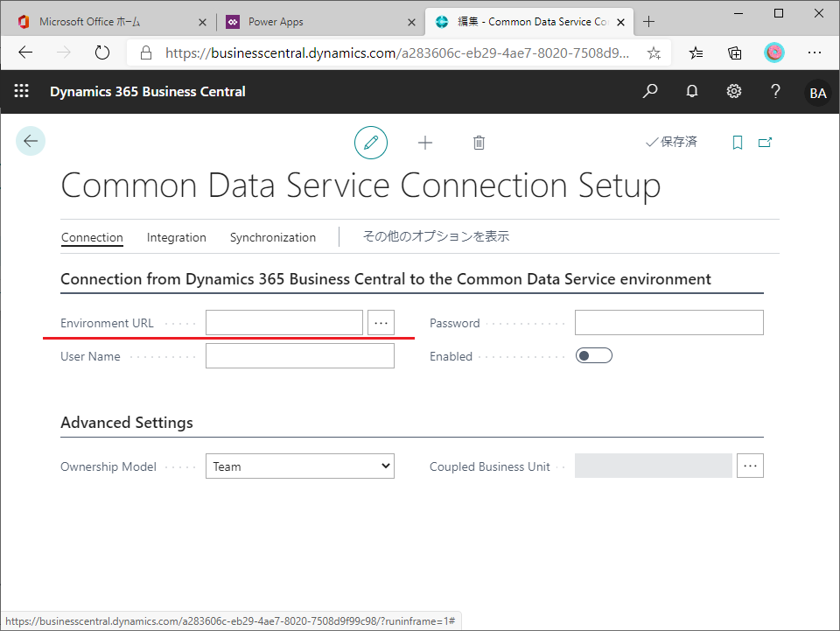Click the 保存済 saved indicator
Image resolution: width=840 pixels, height=631 pixels.
coord(671,142)
